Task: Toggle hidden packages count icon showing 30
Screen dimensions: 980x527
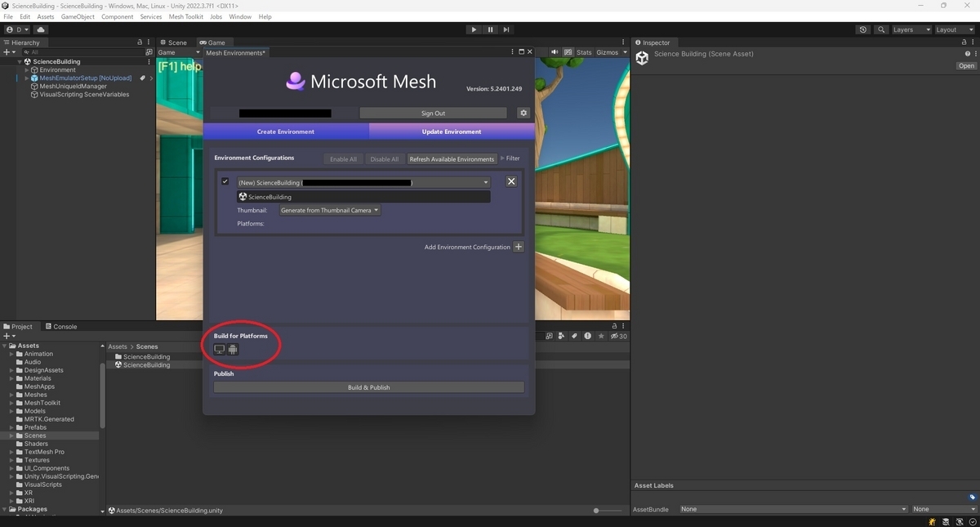Action: tap(620, 336)
